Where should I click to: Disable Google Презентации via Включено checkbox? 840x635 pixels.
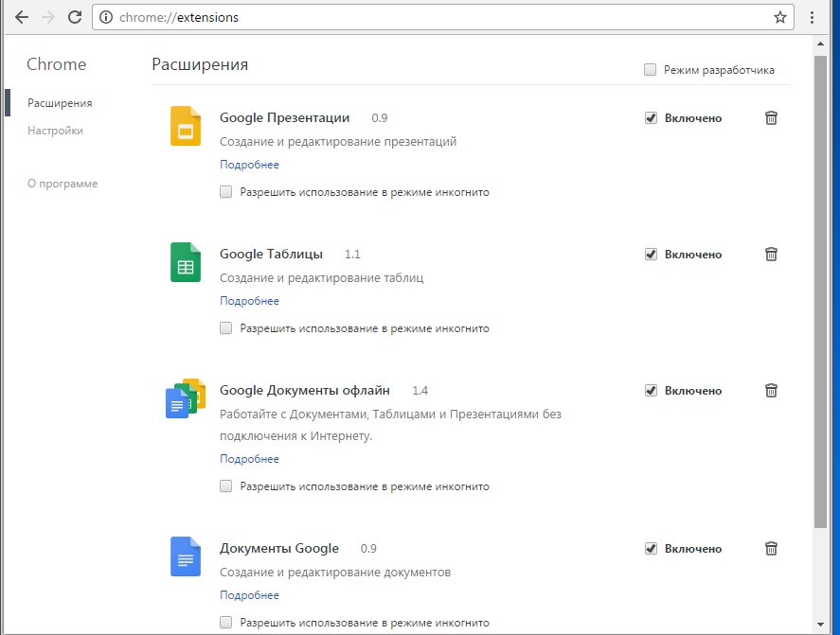click(651, 117)
